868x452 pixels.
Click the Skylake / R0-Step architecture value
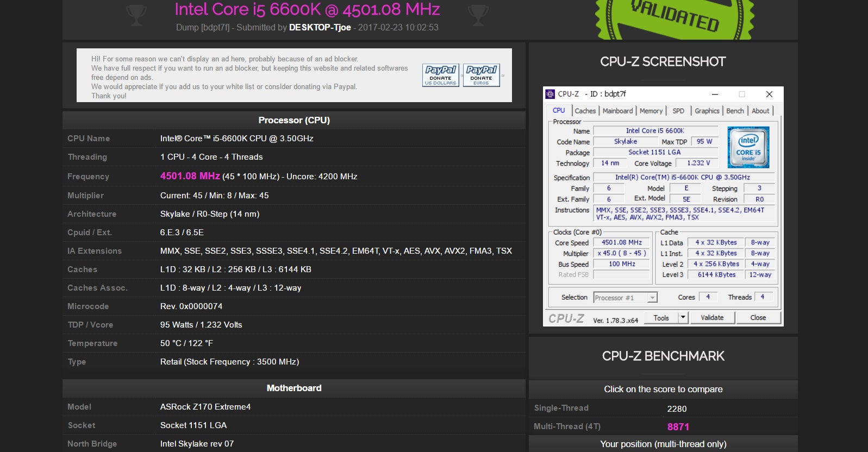[210, 214]
